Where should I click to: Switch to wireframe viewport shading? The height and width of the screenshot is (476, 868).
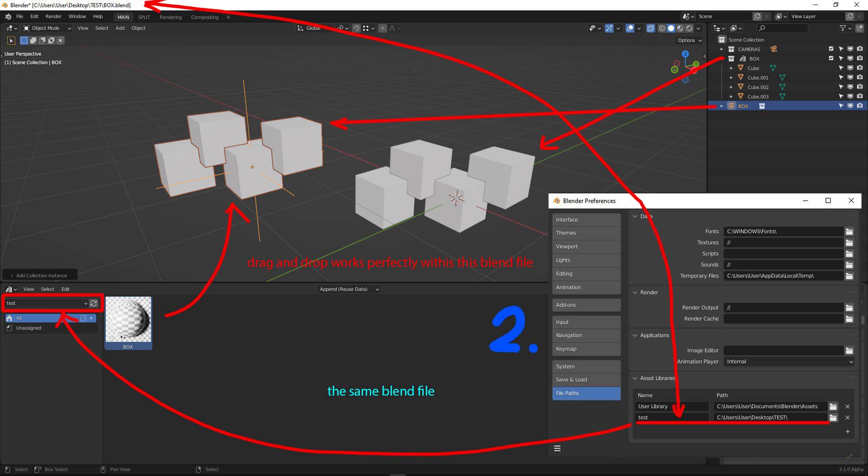click(x=662, y=28)
